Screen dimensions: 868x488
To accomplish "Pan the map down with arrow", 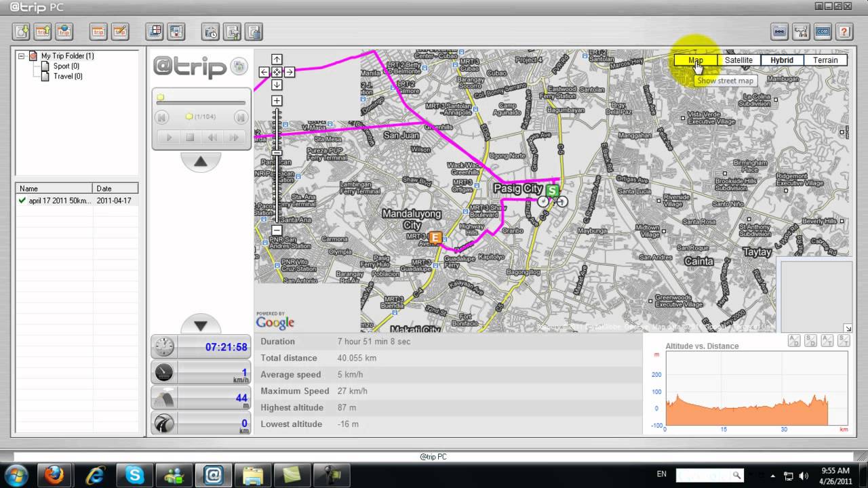I will [277, 84].
